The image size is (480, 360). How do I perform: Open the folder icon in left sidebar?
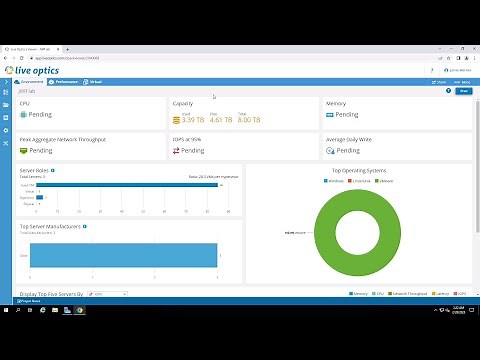click(x=6, y=105)
